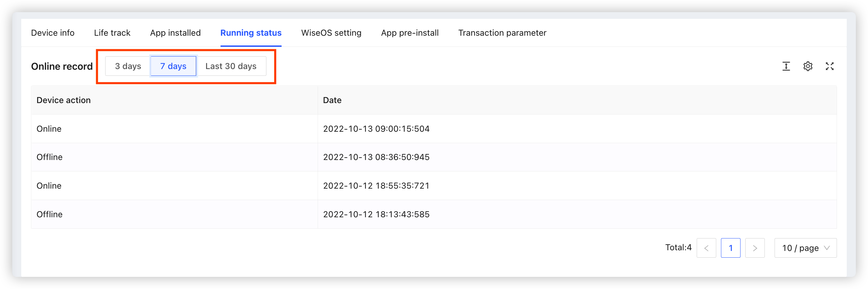Click the row density adjustment icon

[x=786, y=66]
